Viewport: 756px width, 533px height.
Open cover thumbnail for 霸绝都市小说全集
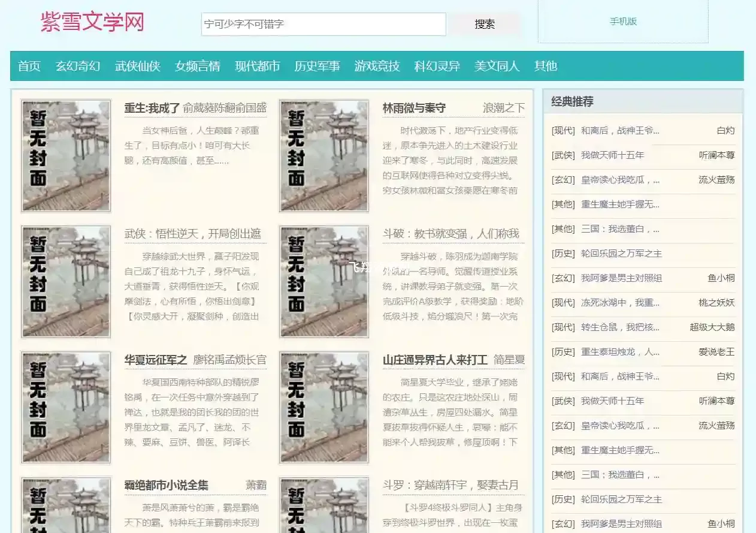pyautogui.click(x=66, y=505)
